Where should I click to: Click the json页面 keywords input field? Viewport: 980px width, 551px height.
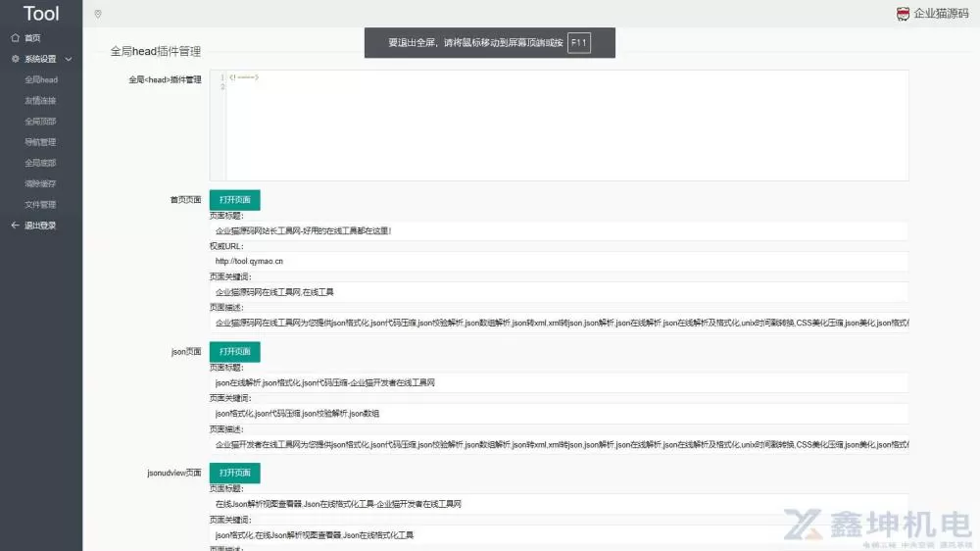point(559,414)
